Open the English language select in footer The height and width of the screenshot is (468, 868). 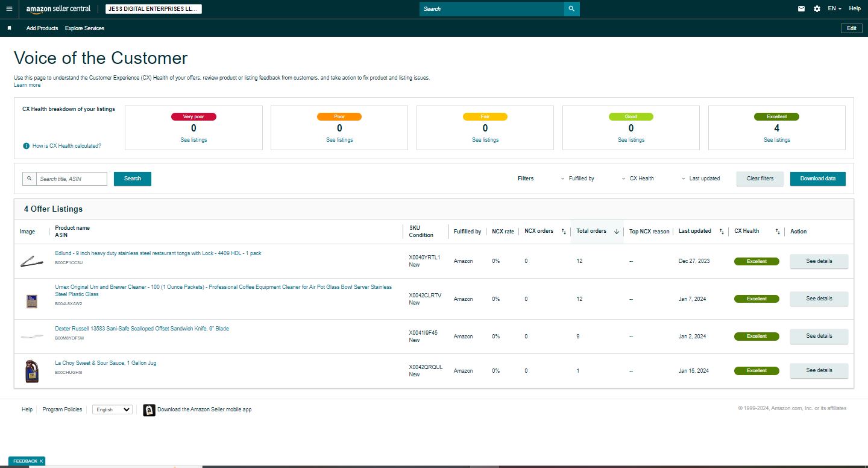point(112,409)
